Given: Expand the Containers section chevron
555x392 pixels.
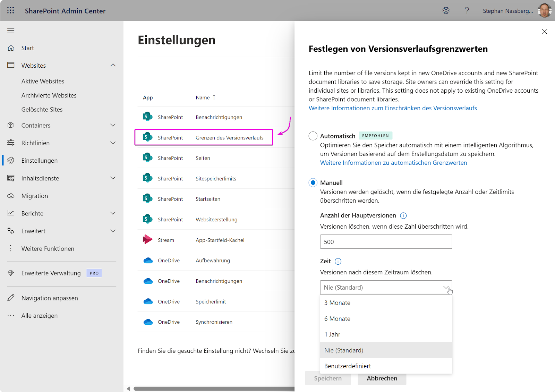Looking at the screenshot, I should (x=113, y=125).
